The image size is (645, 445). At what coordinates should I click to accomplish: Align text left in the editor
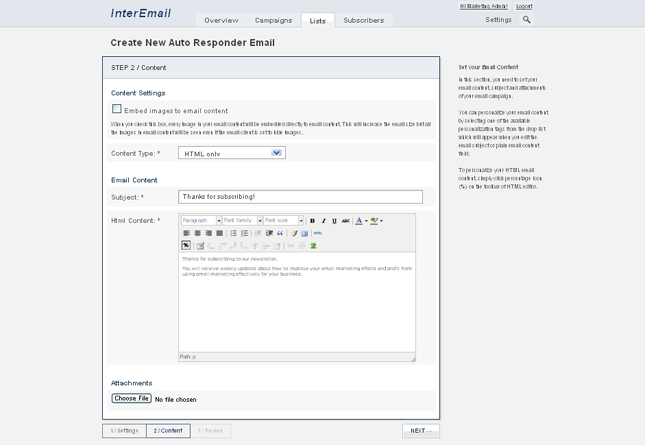coord(186,233)
